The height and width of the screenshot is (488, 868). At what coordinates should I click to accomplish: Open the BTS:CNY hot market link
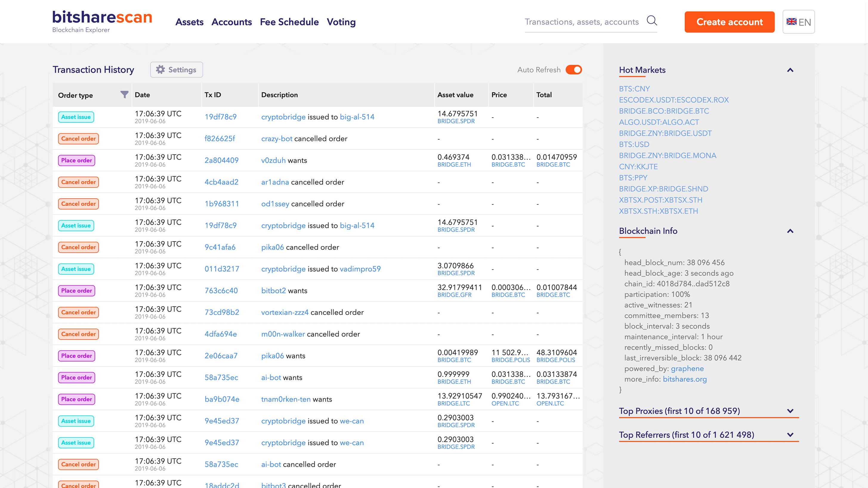[x=634, y=89]
